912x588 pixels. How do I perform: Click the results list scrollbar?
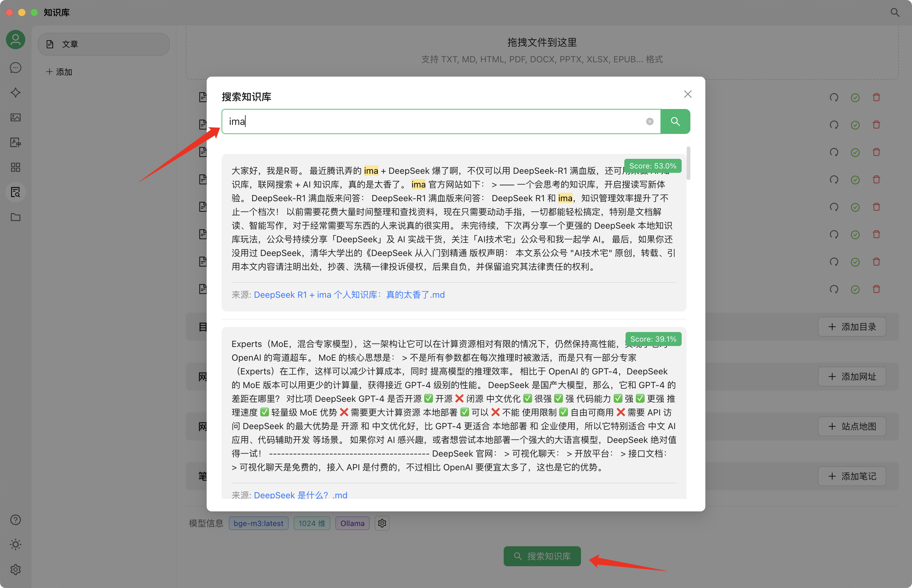[688, 164]
